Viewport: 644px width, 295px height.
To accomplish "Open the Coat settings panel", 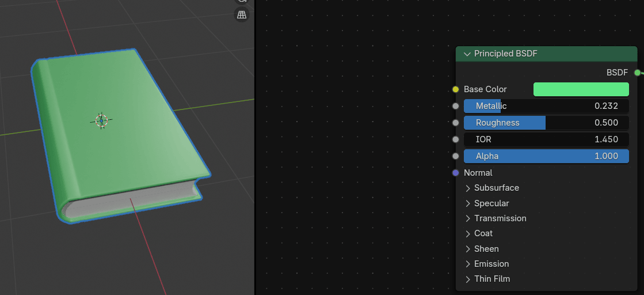I will pos(468,233).
